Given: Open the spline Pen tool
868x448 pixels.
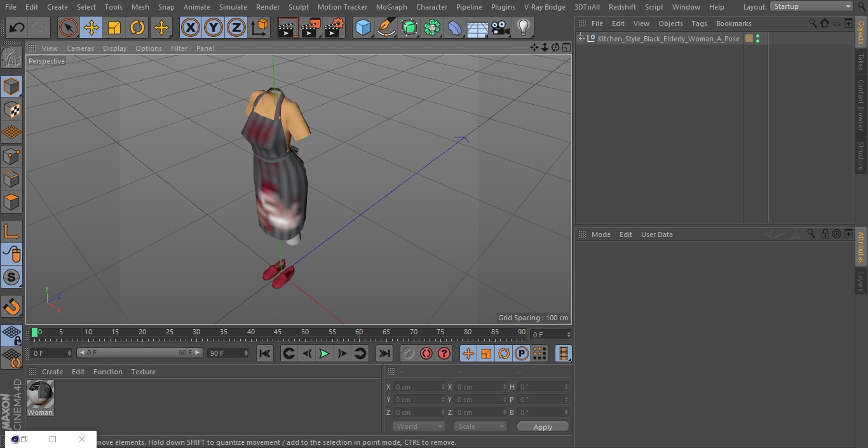Looking at the screenshot, I should tap(386, 27).
